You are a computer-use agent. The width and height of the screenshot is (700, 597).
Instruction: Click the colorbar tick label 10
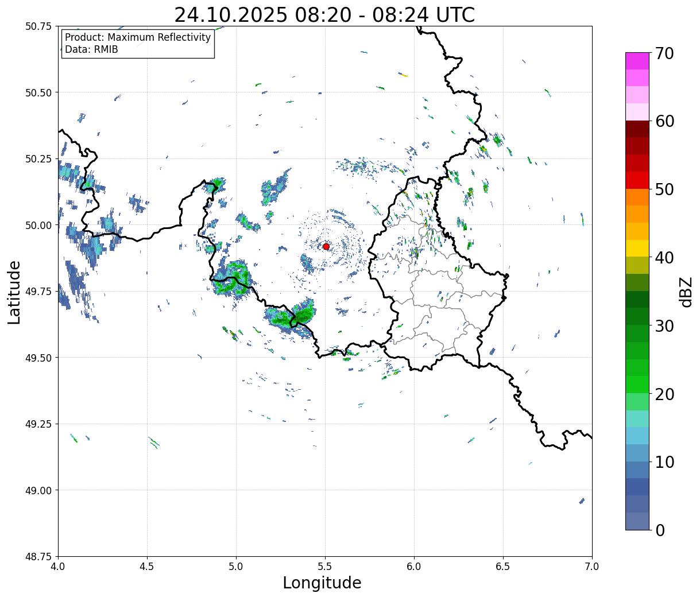tap(664, 462)
